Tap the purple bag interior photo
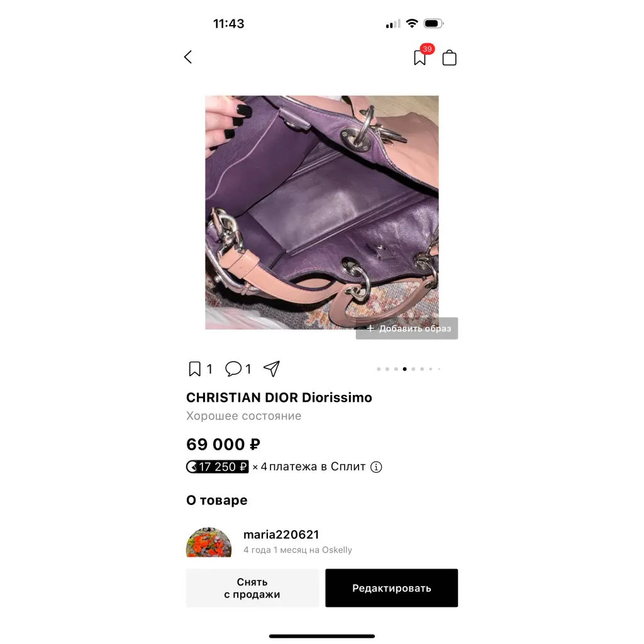644x644 pixels. point(322,213)
